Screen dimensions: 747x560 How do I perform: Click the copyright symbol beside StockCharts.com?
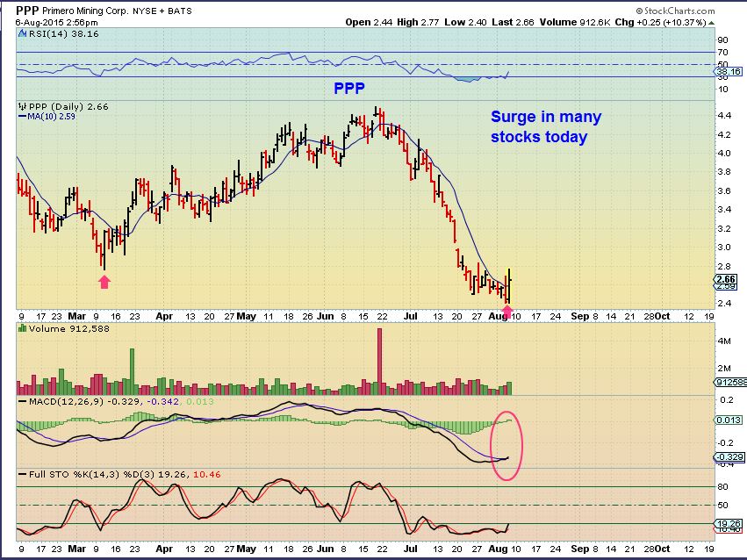[639, 11]
